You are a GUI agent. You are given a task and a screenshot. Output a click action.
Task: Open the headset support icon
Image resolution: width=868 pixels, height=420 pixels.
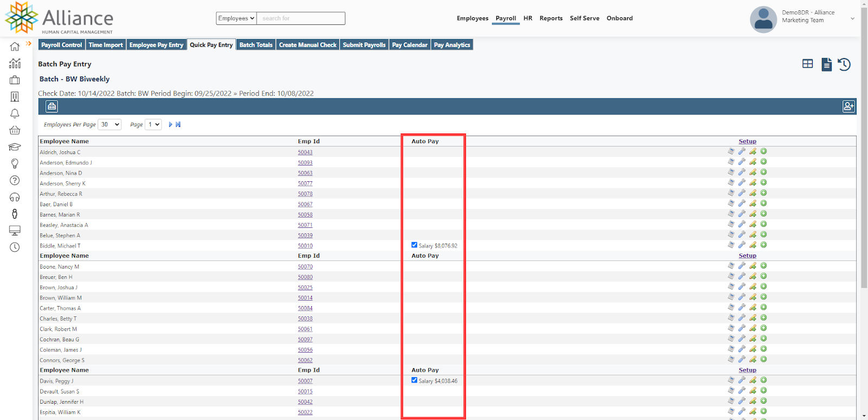pyautogui.click(x=15, y=197)
